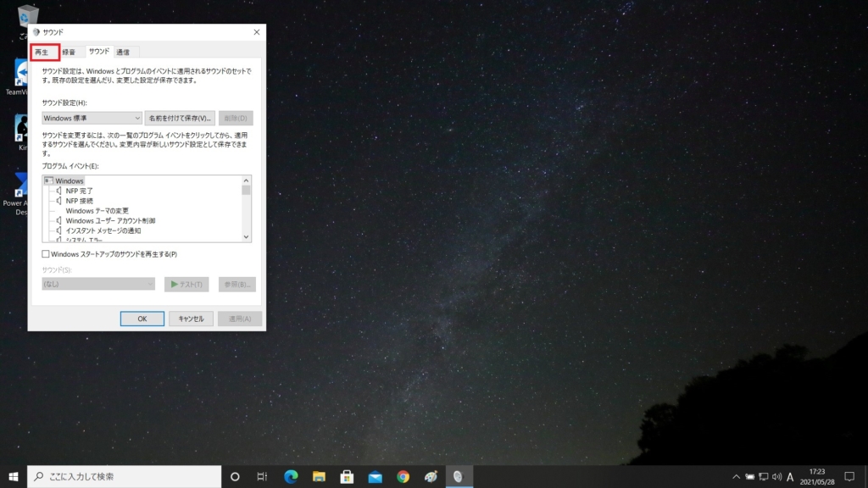868x488 pixels.
Task: Click the program events scrollbar down arrow
Action: tap(246, 238)
